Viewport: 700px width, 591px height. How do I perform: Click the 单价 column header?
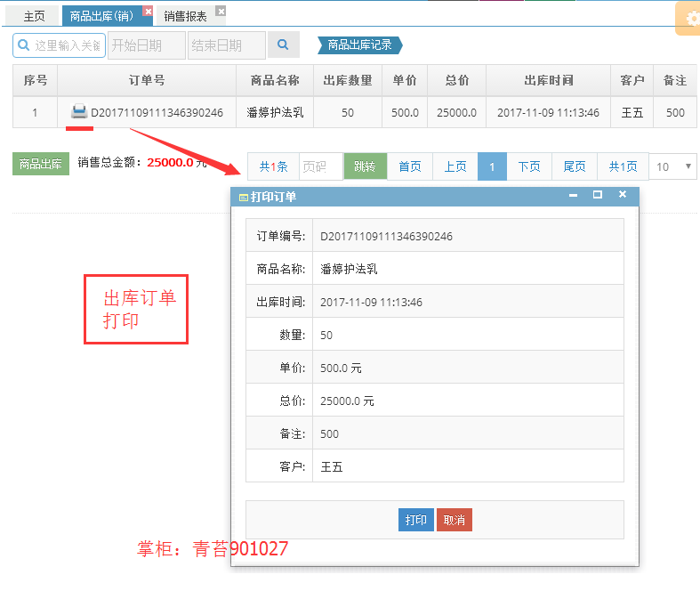[405, 80]
